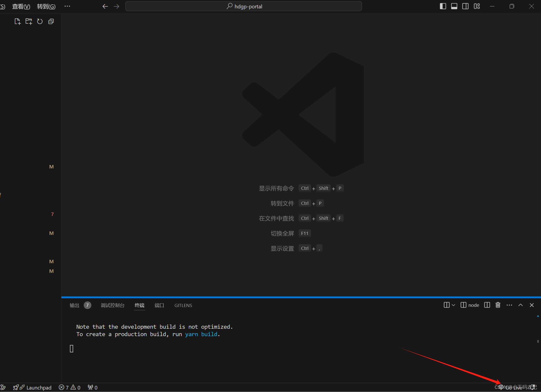Screen dimensions: 541x392
Task: Click the output badge showing 7
Action: [87, 305]
